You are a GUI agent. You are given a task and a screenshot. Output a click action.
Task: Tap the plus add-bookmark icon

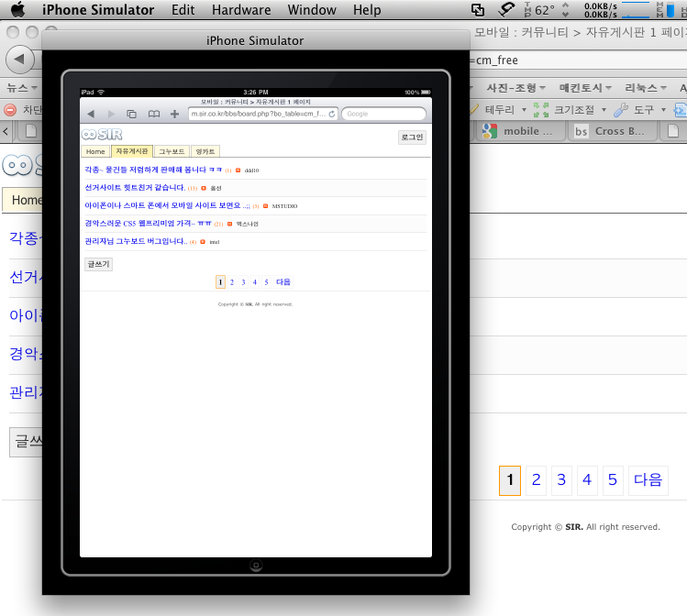(x=174, y=115)
